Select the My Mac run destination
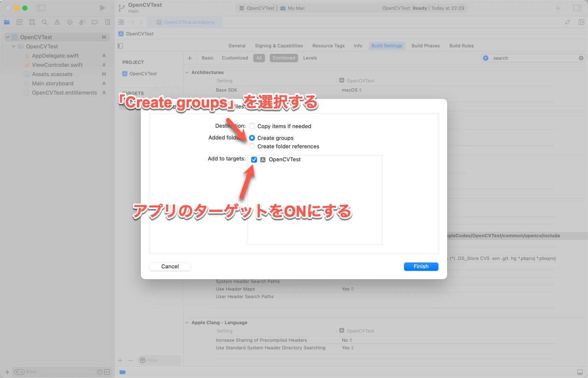588x378 pixels. pos(293,8)
